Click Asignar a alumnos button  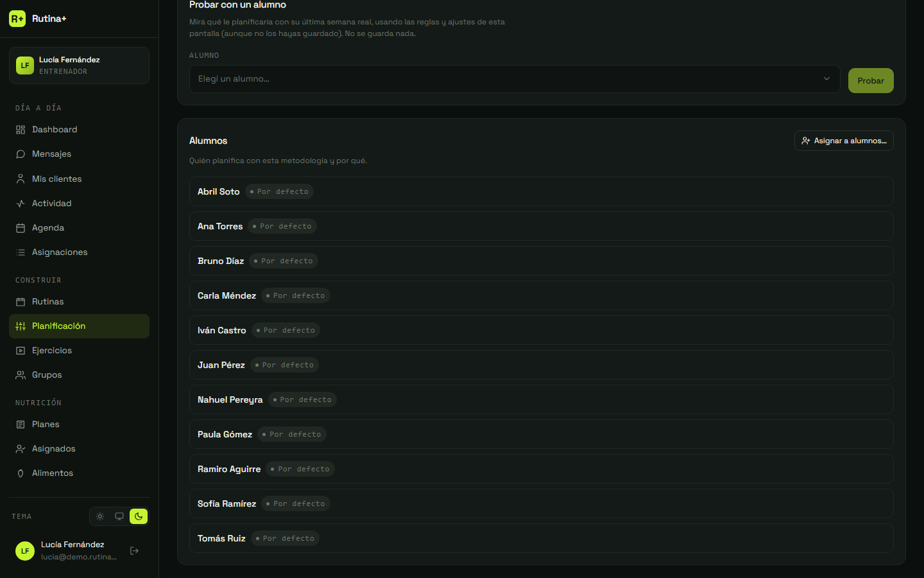pyautogui.click(x=844, y=141)
